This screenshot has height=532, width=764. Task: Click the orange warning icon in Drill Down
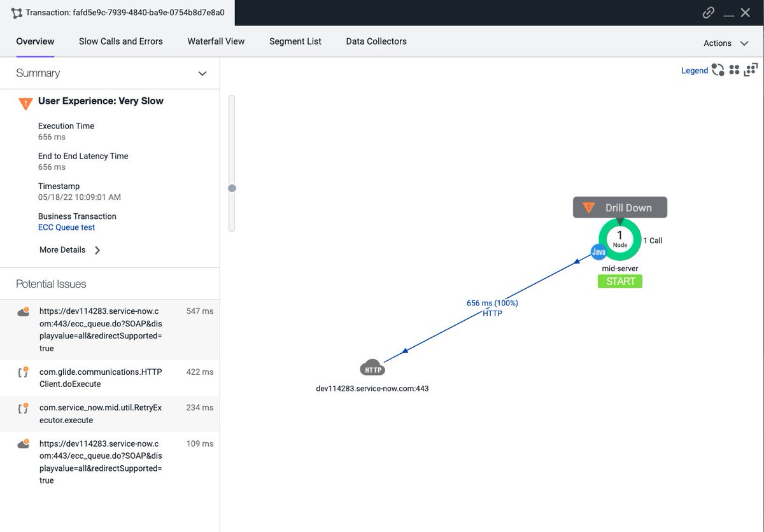[589, 207]
